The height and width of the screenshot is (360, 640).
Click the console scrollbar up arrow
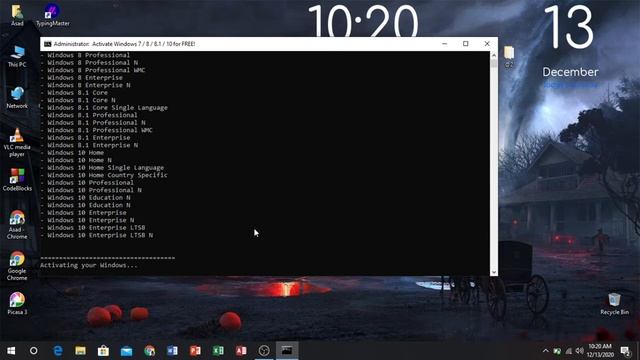coord(494,55)
